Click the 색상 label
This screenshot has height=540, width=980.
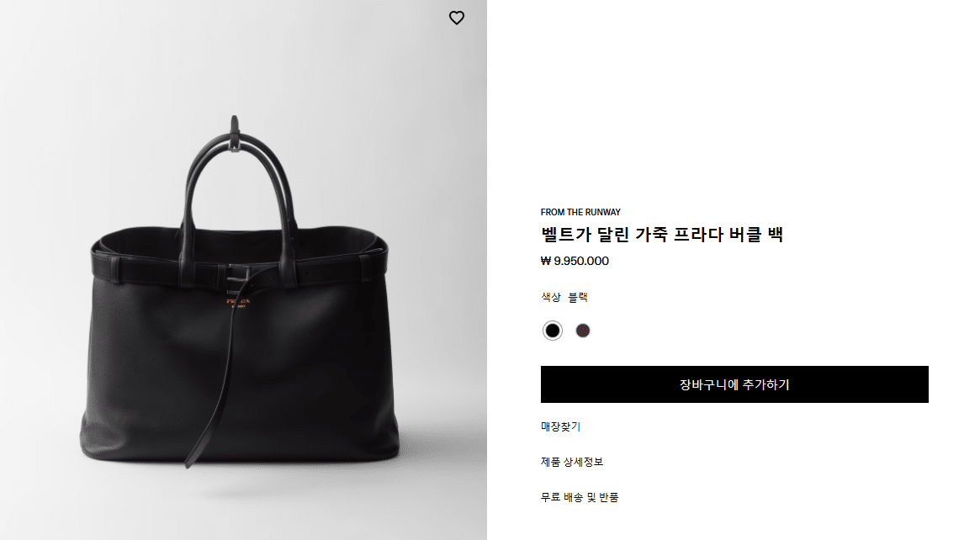coord(551,297)
